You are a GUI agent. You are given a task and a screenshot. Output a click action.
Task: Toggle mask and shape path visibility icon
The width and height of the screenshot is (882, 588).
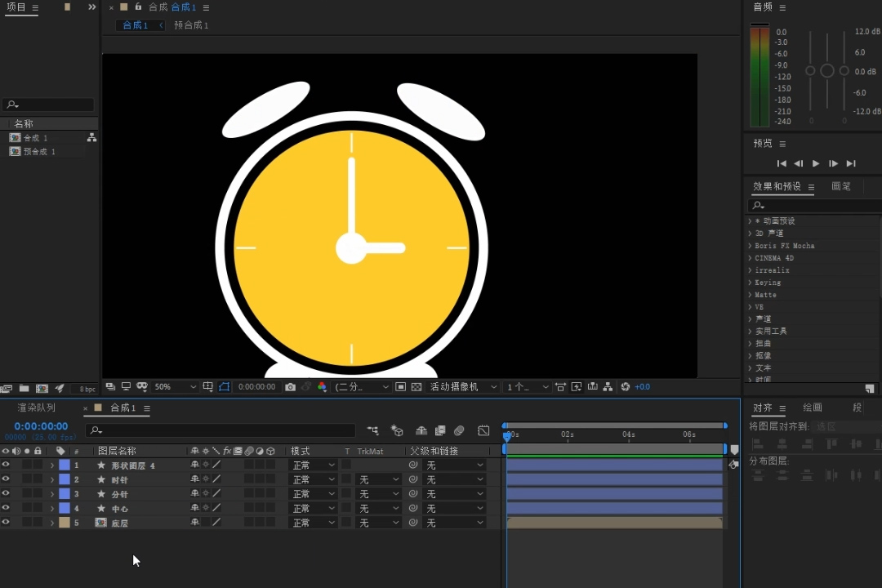224,387
